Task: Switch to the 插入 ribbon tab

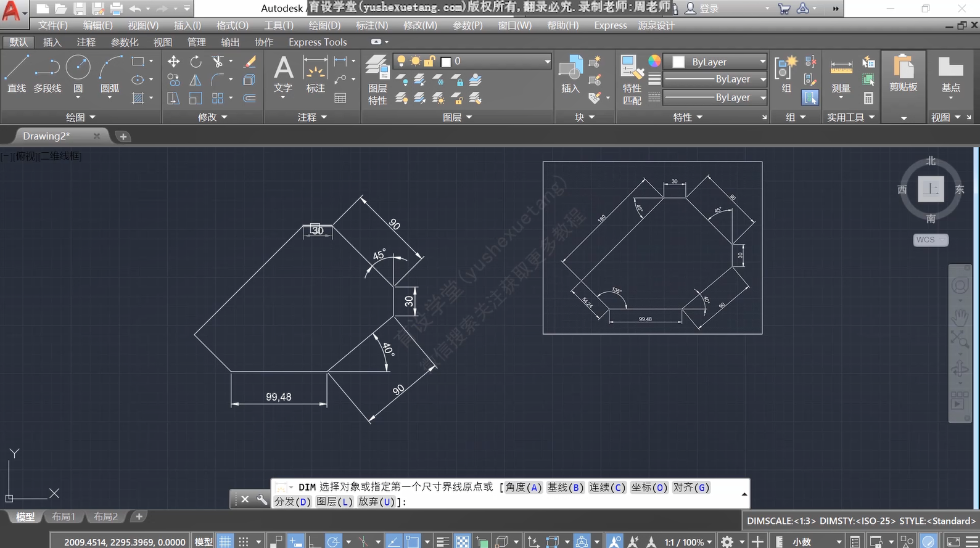Action: tap(52, 42)
